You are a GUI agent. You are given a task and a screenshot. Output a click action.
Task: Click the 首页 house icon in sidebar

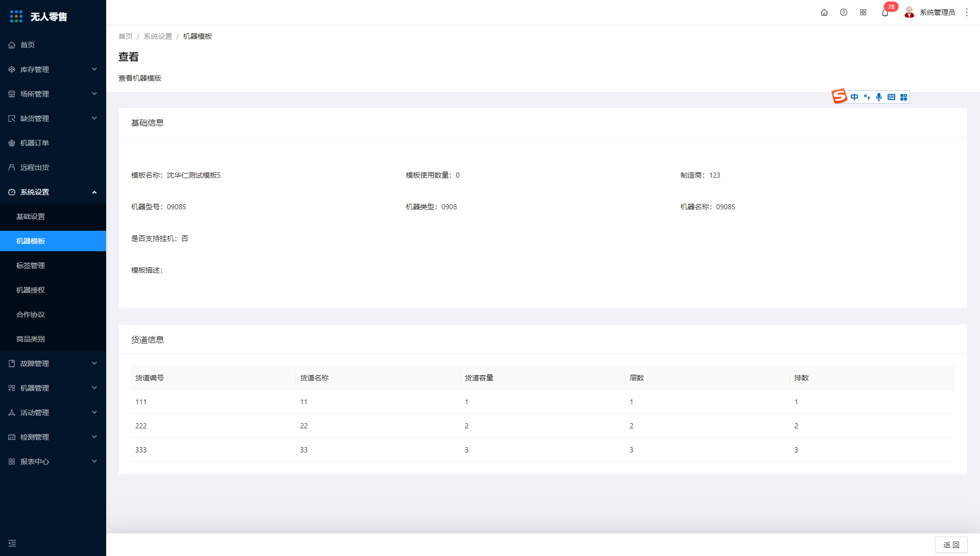[12, 45]
